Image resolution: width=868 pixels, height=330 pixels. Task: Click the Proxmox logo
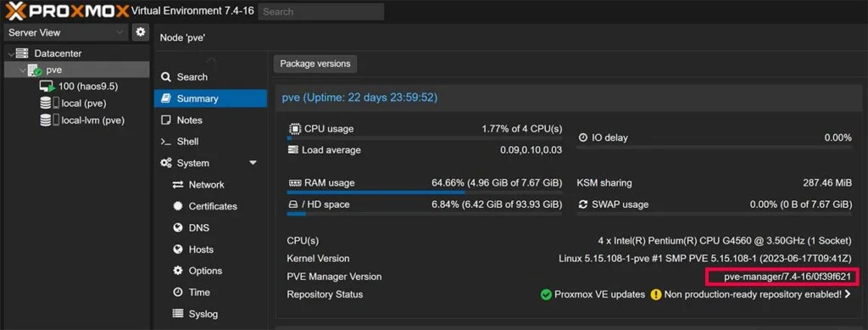point(67,11)
